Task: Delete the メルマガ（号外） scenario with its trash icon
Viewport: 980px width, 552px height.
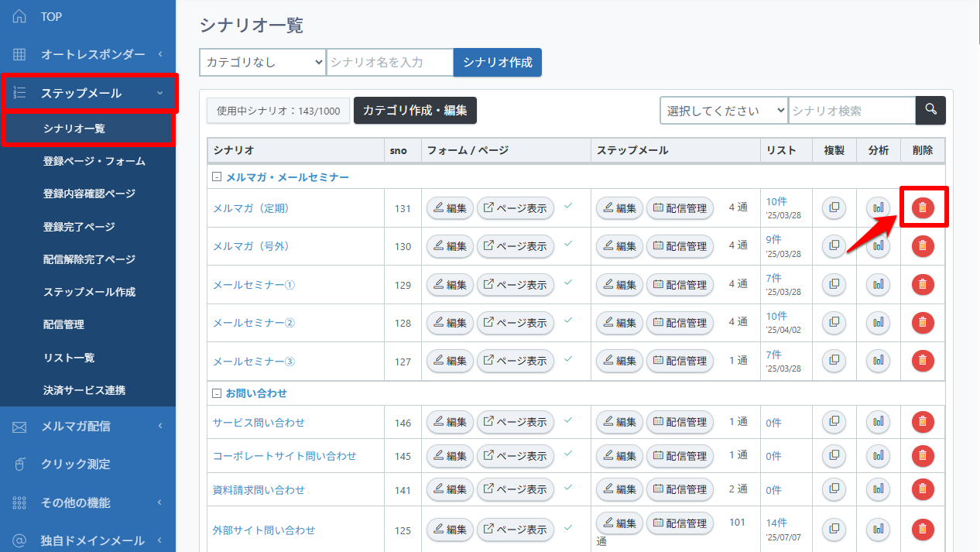Action: tap(922, 246)
